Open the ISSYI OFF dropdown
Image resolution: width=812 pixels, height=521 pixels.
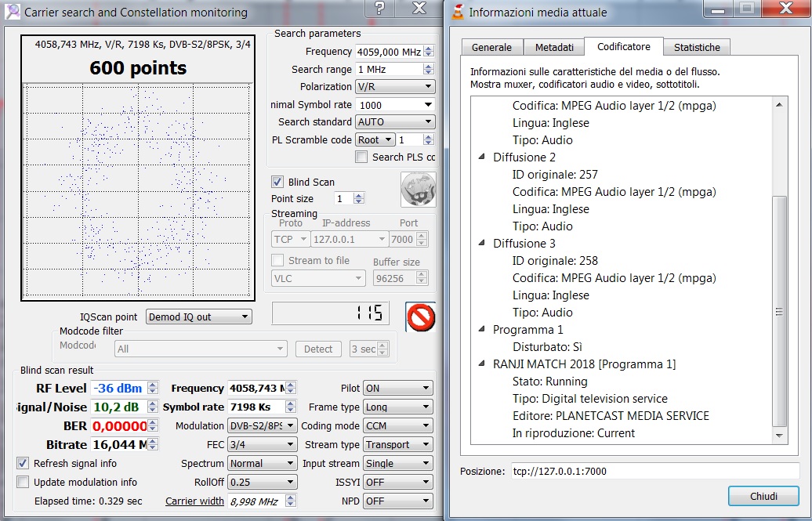[397, 482]
